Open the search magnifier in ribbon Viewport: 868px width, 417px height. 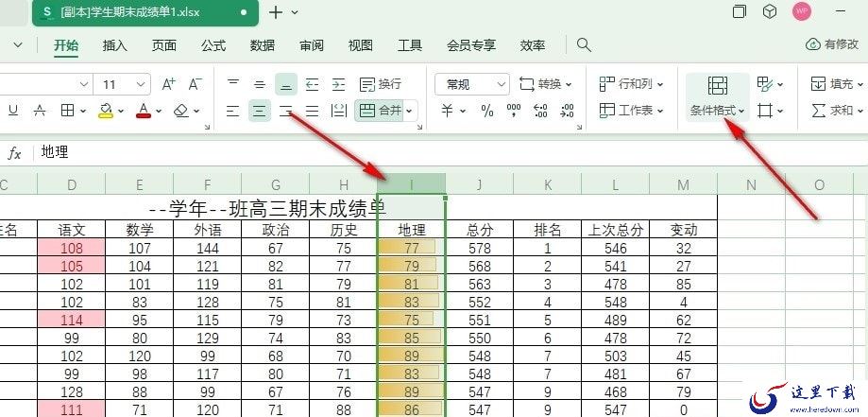pos(584,45)
